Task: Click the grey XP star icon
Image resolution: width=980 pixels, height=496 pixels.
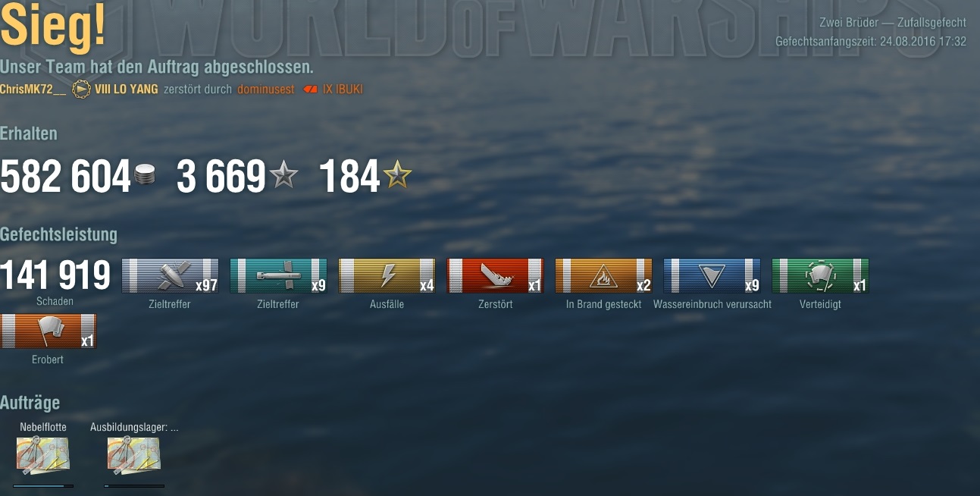Action: tap(284, 176)
